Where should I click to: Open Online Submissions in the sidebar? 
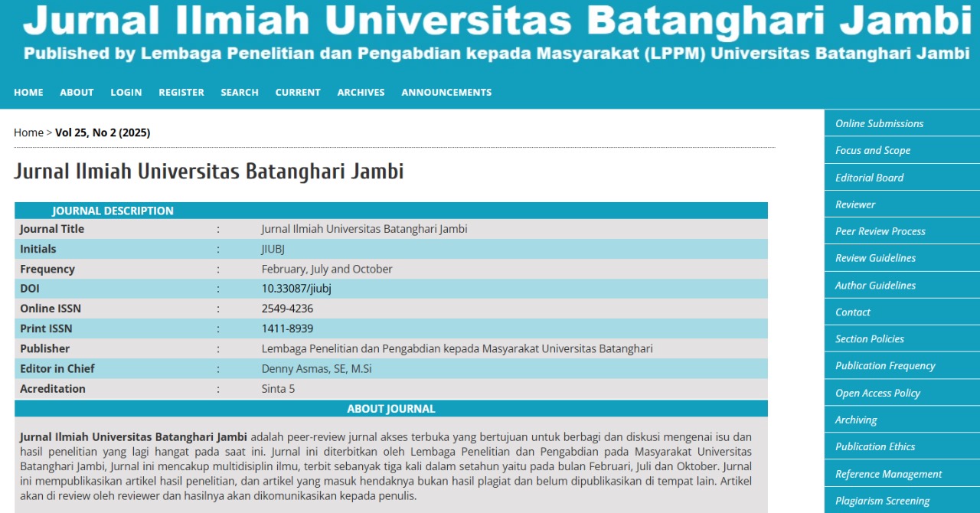coord(879,123)
